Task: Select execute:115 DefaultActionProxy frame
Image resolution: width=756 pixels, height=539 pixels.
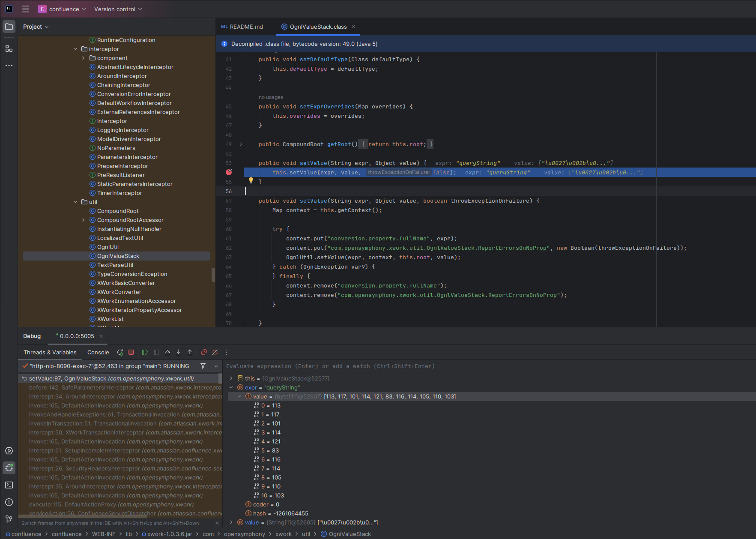Action: 120,504
